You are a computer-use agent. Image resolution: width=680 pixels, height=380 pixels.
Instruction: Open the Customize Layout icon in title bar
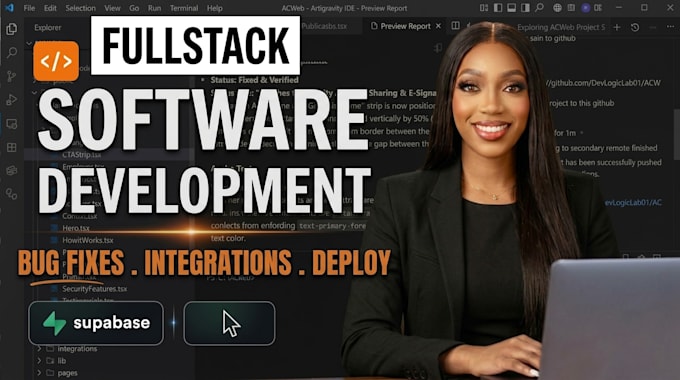(484, 8)
